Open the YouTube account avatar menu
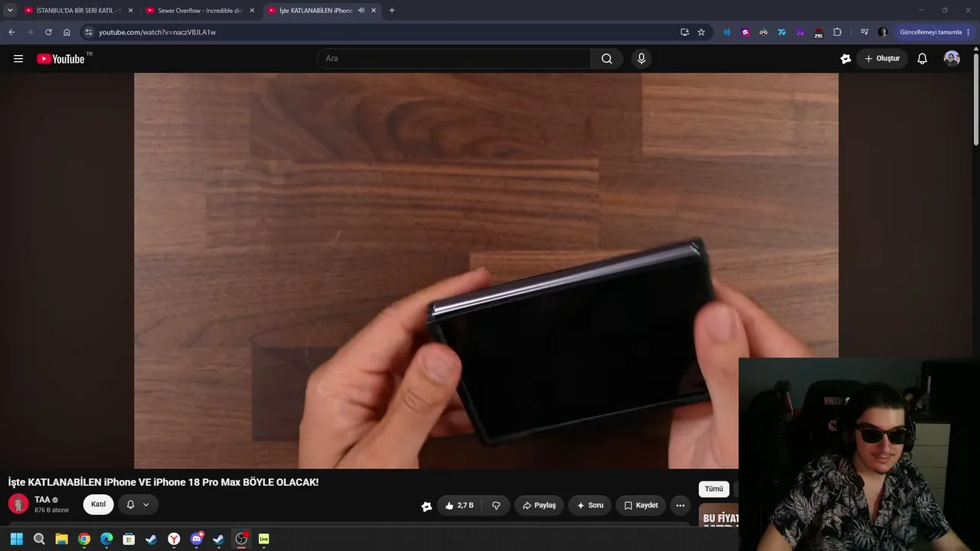The height and width of the screenshot is (551, 980). tap(952, 59)
